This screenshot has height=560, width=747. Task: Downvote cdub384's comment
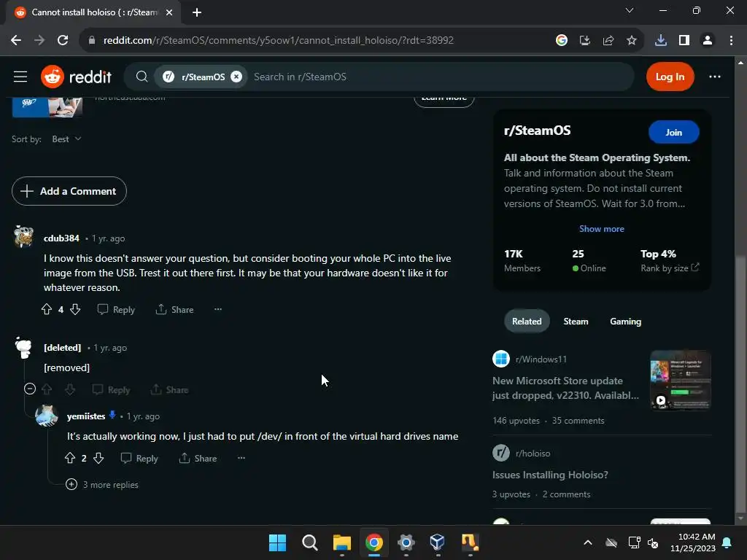[x=75, y=309]
